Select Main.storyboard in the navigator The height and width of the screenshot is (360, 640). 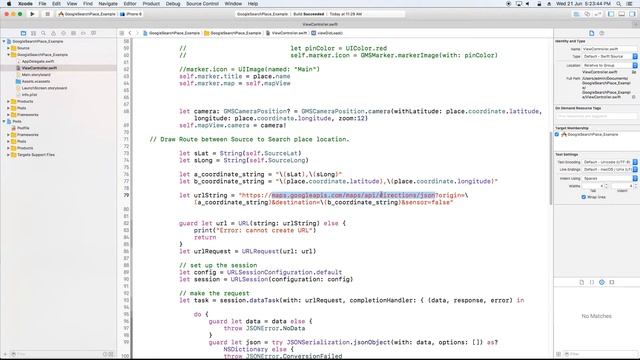point(36,75)
